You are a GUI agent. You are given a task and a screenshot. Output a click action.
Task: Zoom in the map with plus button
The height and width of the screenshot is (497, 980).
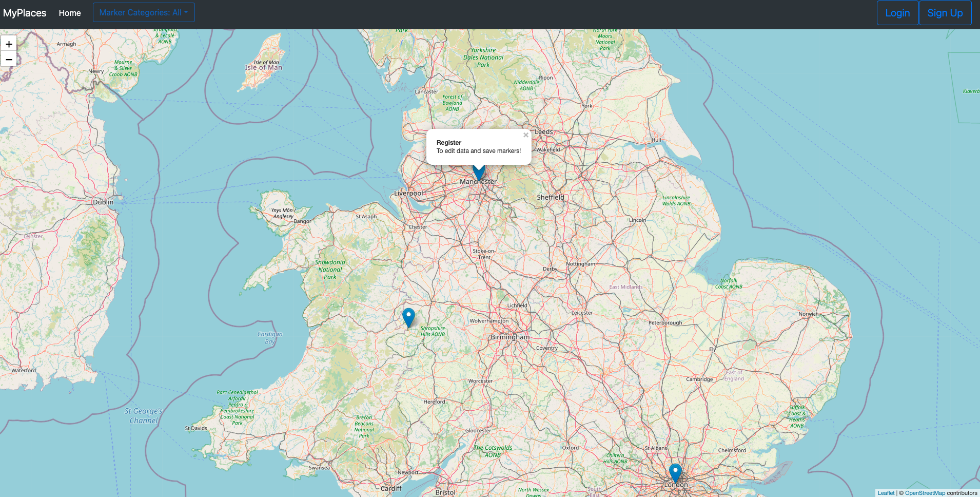click(x=9, y=44)
